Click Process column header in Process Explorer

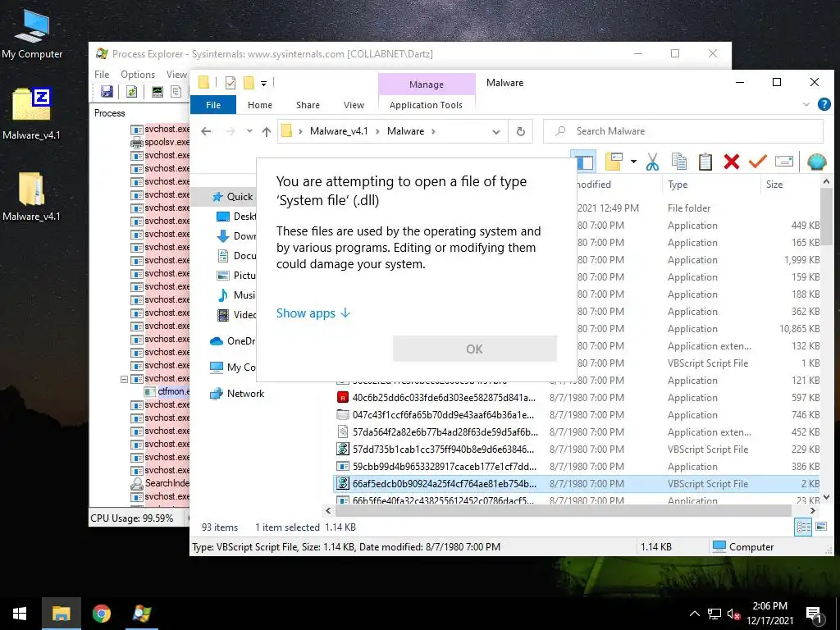click(x=109, y=113)
